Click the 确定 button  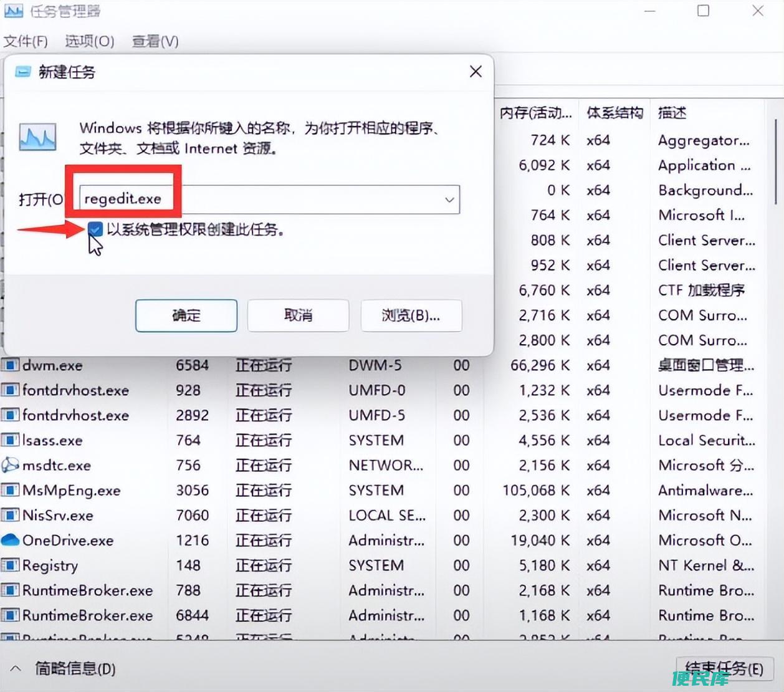pos(186,315)
